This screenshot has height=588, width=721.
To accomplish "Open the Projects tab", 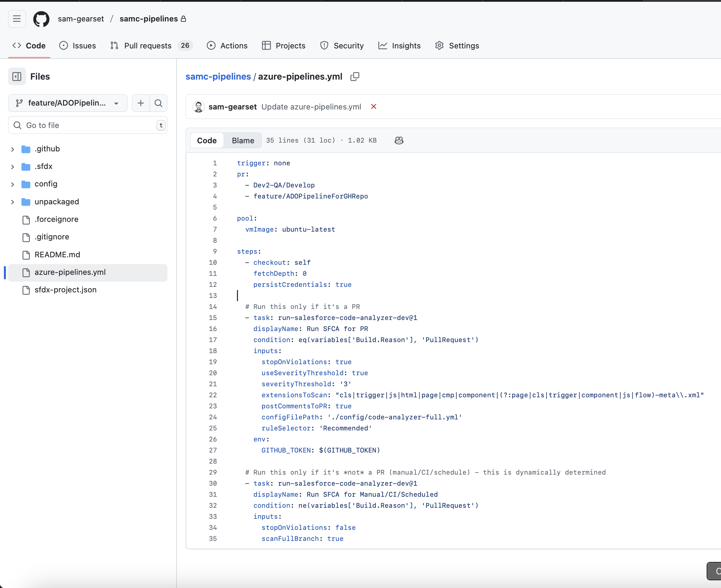I will point(284,46).
